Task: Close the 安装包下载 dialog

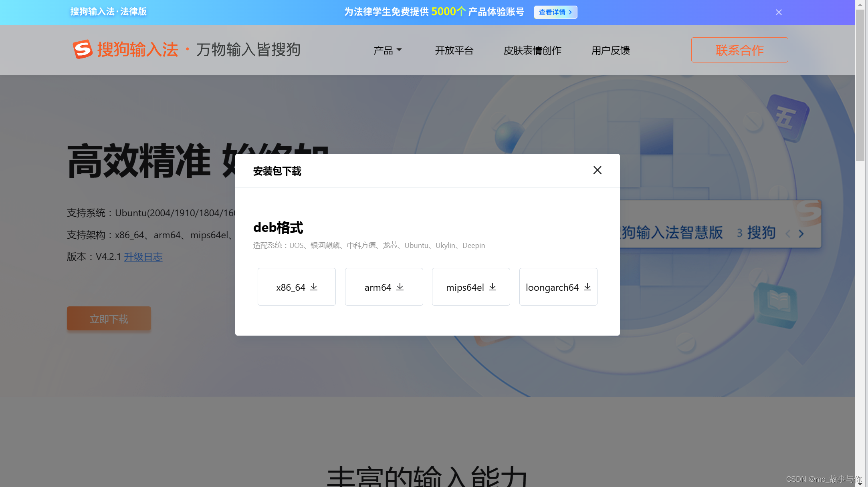Action: point(597,170)
